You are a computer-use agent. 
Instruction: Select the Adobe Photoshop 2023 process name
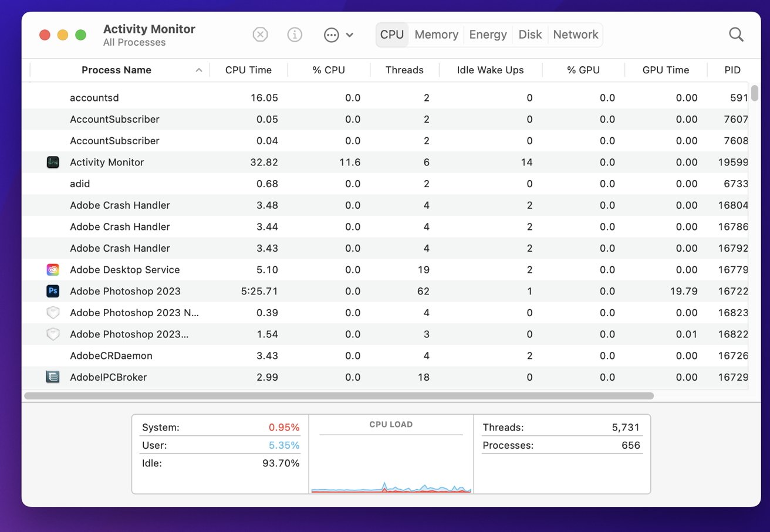(x=125, y=291)
